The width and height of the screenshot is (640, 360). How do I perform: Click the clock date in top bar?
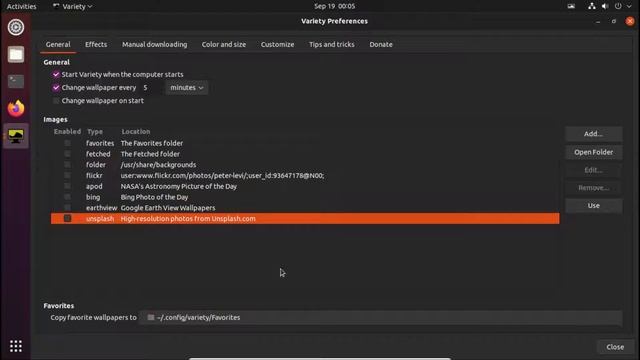pyautogui.click(x=334, y=6)
